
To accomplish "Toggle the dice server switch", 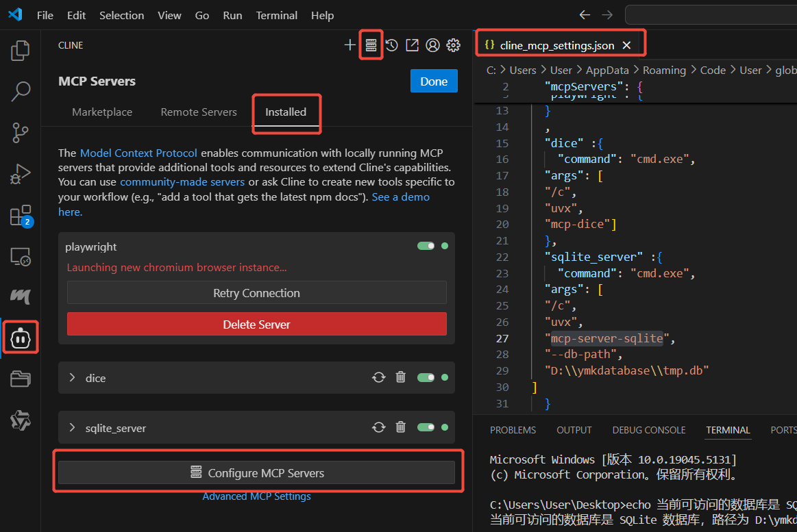I will [x=426, y=377].
